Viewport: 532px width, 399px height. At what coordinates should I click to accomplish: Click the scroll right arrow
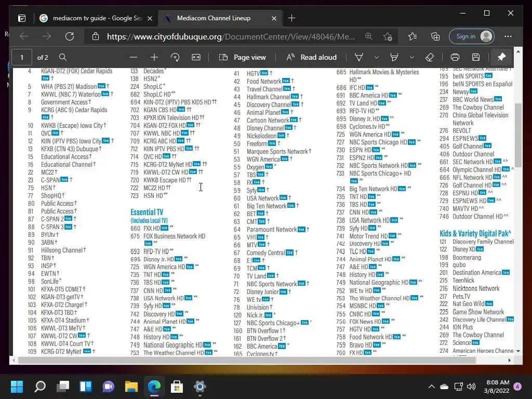[509, 361]
